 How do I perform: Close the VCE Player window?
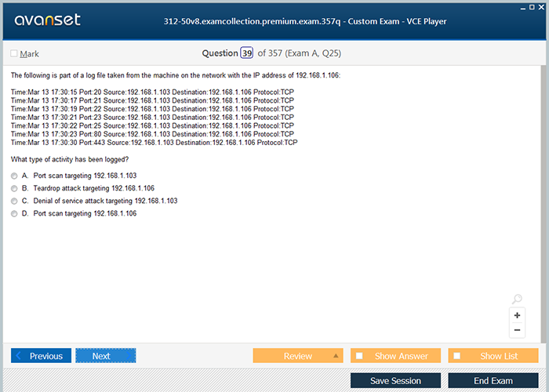pyautogui.click(x=543, y=6)
